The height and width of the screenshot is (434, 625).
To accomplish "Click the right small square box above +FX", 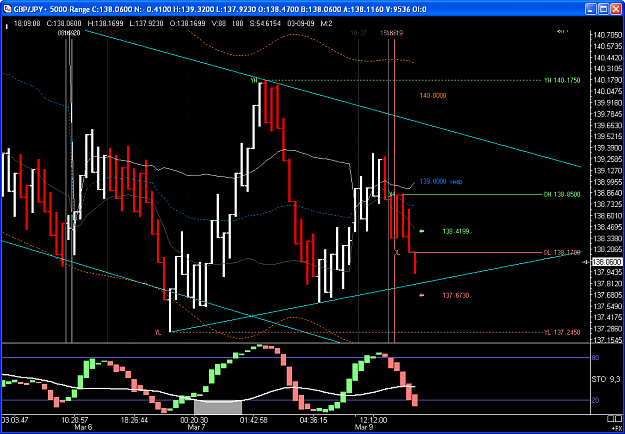I will tap(619, 418).
